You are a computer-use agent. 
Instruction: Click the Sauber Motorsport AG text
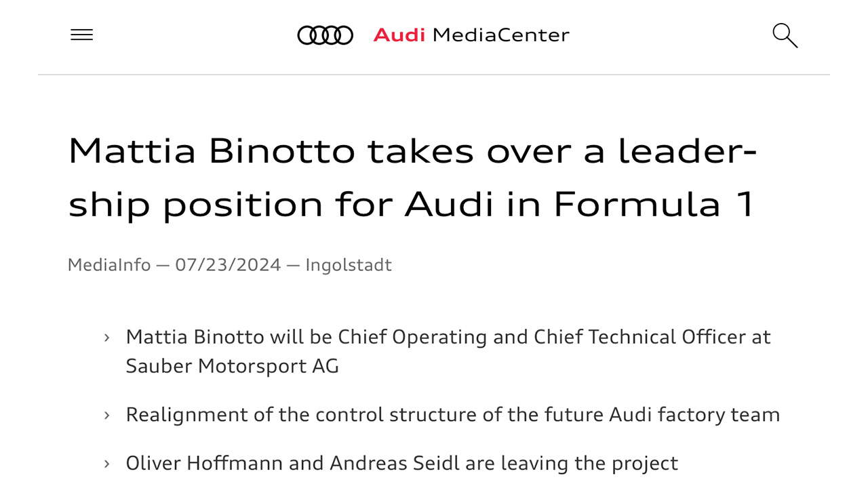pos(232,366)
